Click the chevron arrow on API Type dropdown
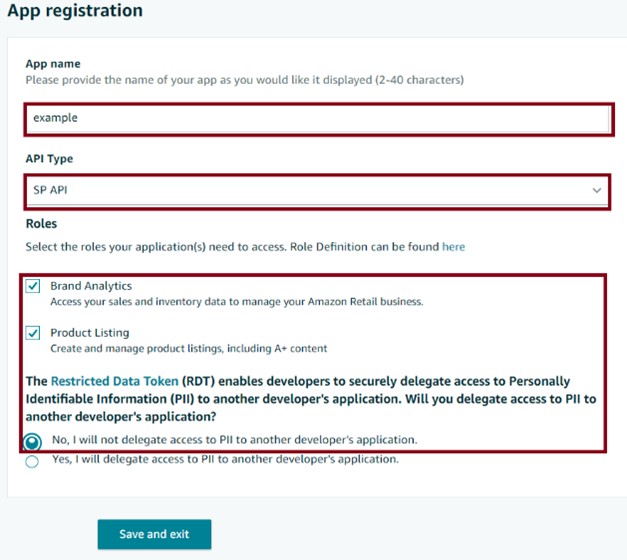 point(597,190)
